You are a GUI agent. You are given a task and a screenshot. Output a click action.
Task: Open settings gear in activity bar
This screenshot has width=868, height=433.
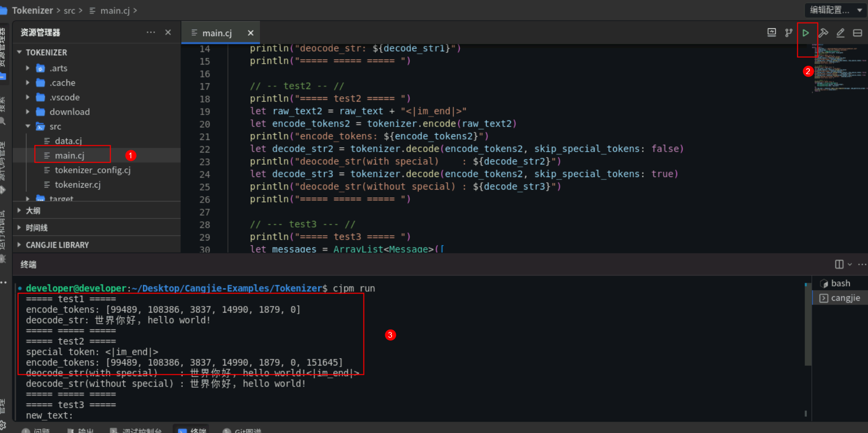(3, 425)
